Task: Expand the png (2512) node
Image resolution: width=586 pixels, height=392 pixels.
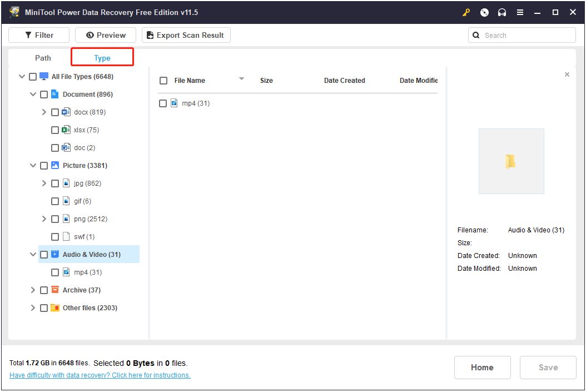Action: point(44,219)
